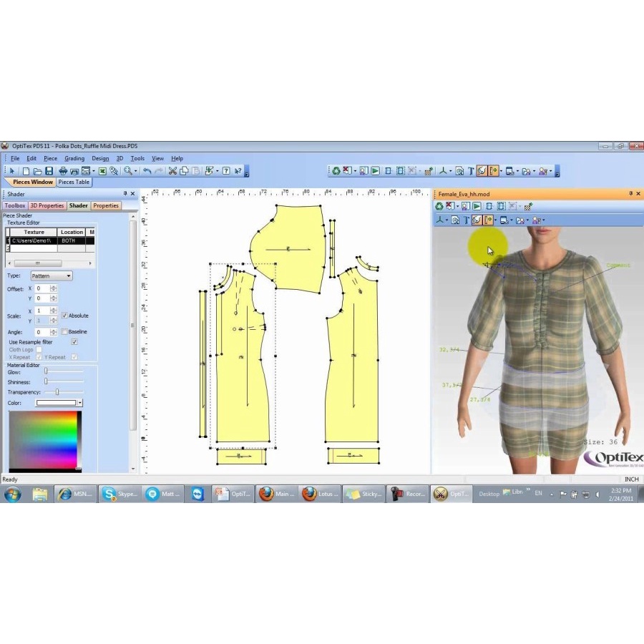Click the zoom magnifier tool
Image resolution: width=644 pixels, height=644 pixels.
pos(128,171)
